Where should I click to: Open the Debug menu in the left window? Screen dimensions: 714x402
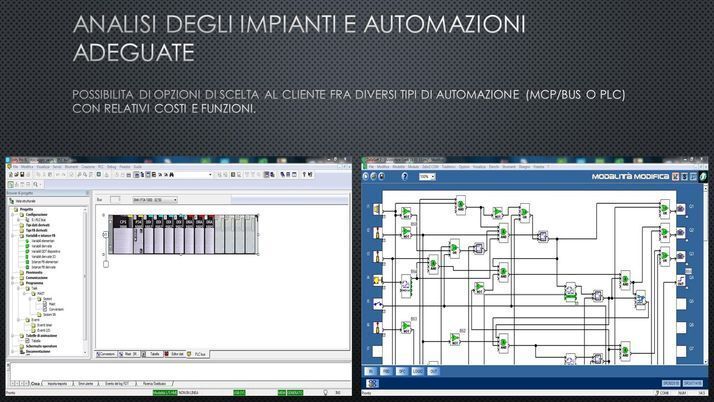[112, 167]
